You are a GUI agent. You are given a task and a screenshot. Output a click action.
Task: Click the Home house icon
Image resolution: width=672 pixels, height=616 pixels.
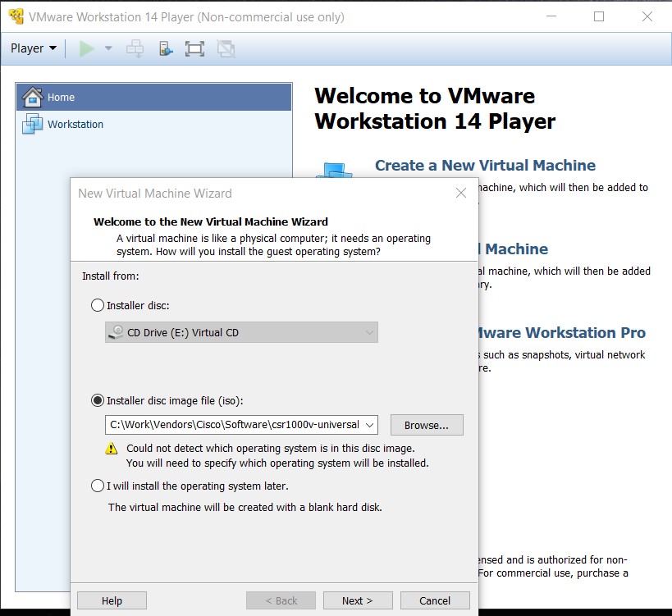tap(33, 97)
